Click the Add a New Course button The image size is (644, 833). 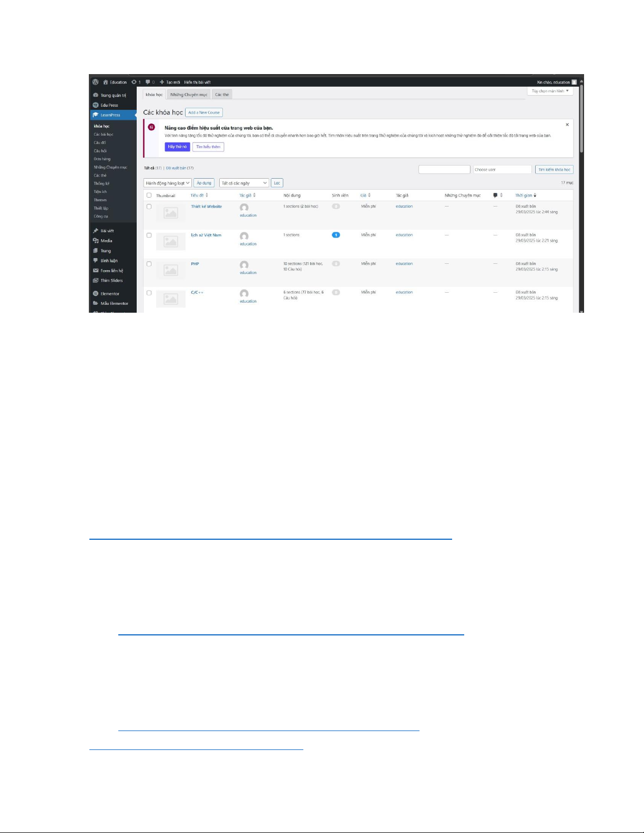204,112
